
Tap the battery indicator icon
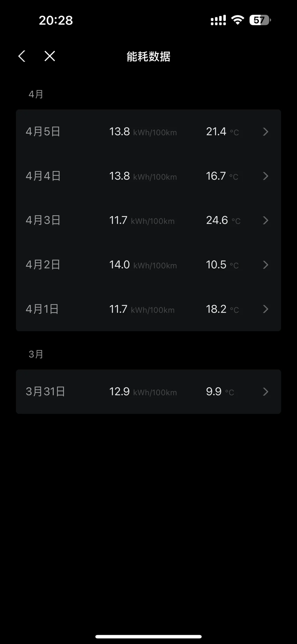click(x=260, y=20)
